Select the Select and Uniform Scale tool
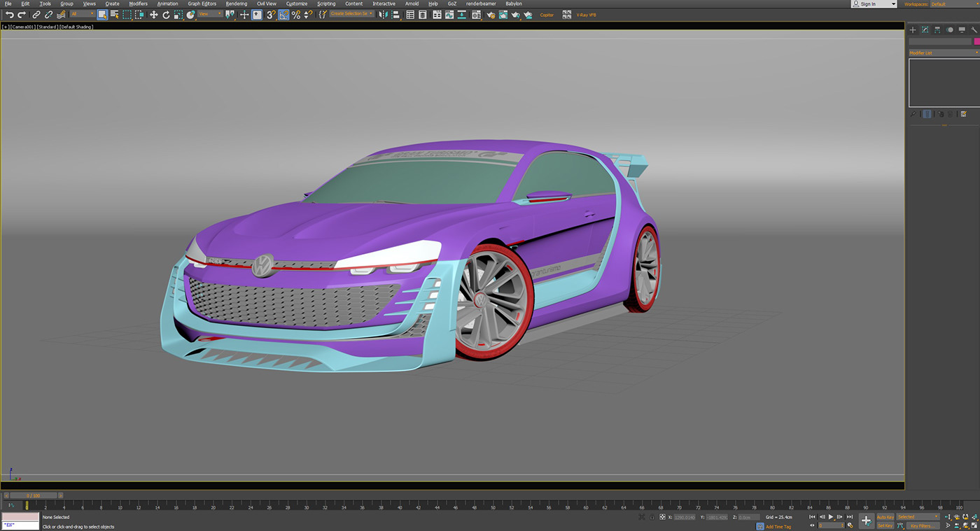Image resolution: width=980 pixels, height=531 pixels. tap(177, 15)
